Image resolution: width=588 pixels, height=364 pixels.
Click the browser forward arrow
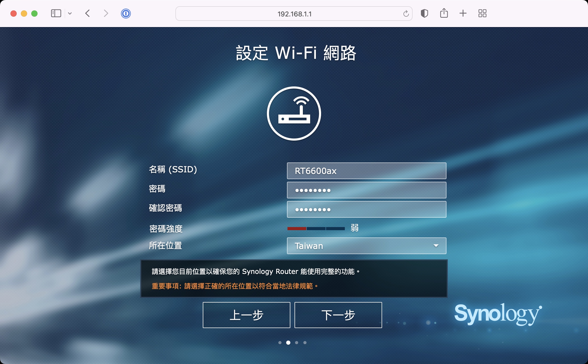(x=106, y=14)
